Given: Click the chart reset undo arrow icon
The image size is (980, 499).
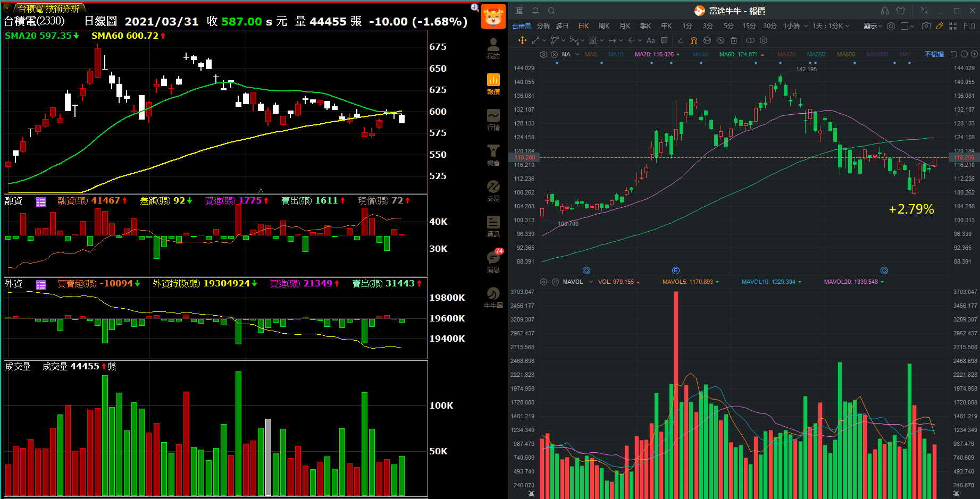Looking at the screenshot, I should 953,54.
